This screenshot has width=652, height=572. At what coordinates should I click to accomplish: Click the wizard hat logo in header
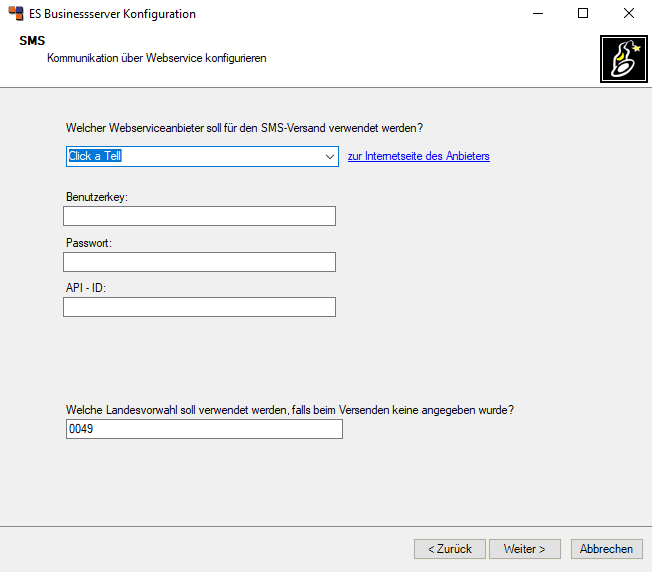click(621, 59)
